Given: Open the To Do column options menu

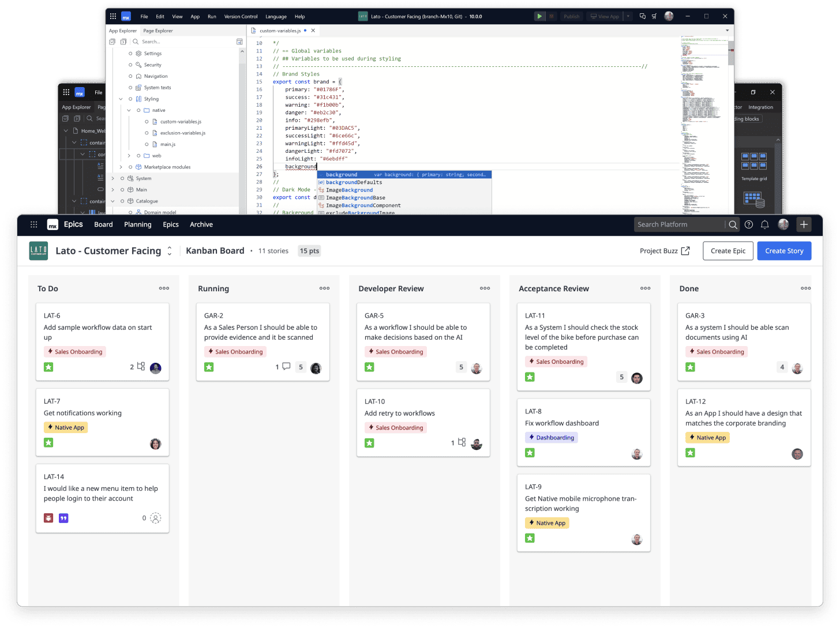Looking at the screenshot, I should tap(164, 288).
